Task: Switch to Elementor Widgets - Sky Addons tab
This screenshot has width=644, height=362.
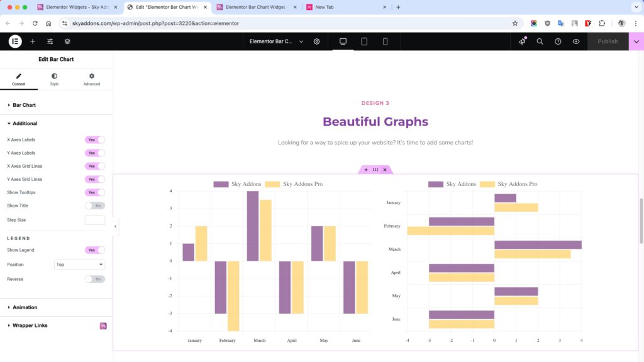Action: [x=77, y=7]
